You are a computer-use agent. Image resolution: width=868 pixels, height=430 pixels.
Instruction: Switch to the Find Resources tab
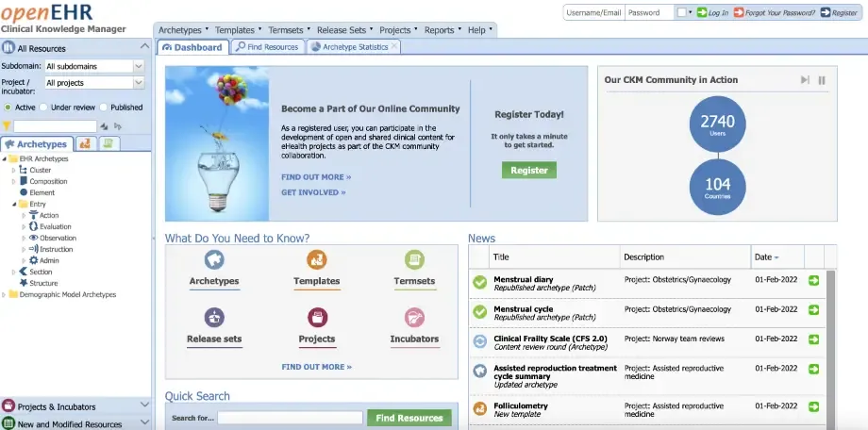(267, 47)
